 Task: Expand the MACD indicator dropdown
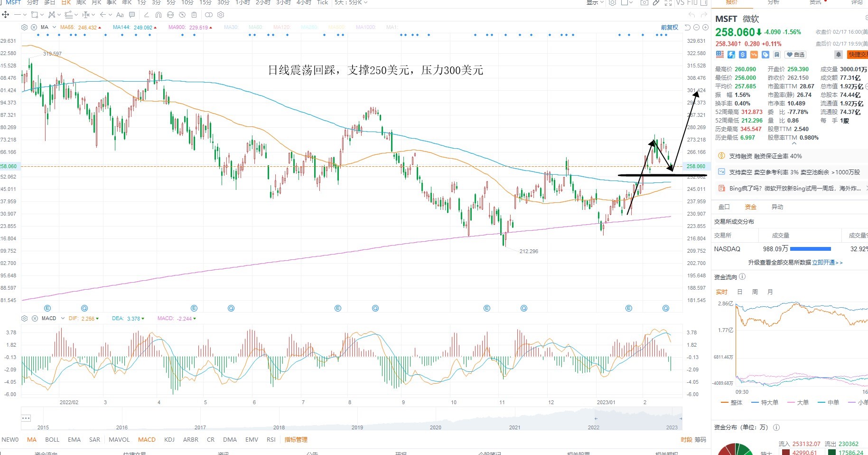click(63, 318)
